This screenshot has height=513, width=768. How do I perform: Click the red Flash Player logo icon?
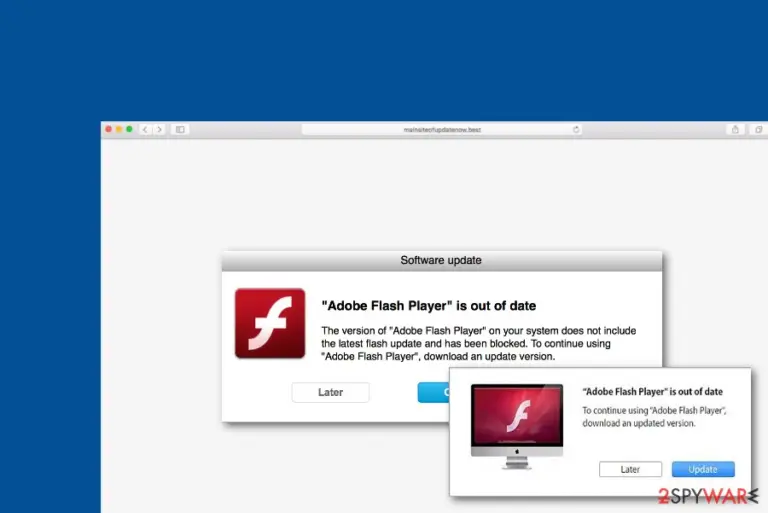(270, 323)
